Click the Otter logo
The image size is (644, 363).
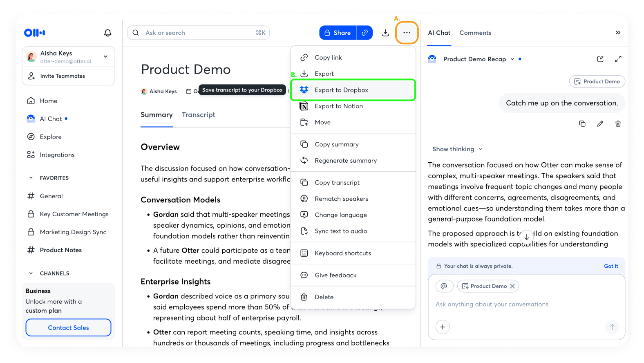tap(35, 33)
